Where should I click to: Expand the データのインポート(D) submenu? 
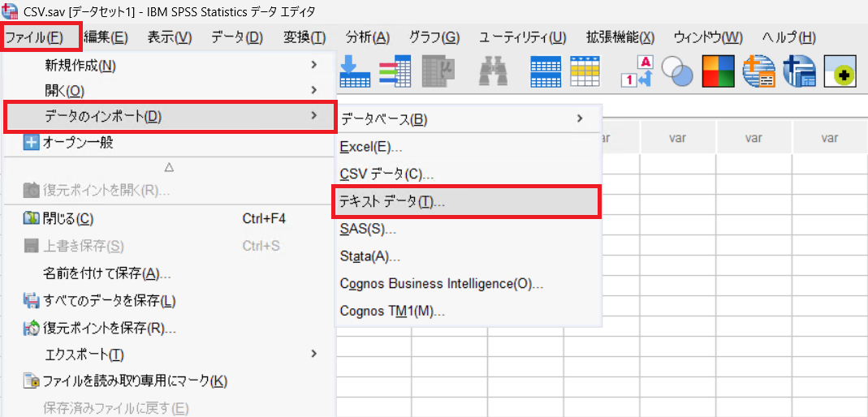170,117
